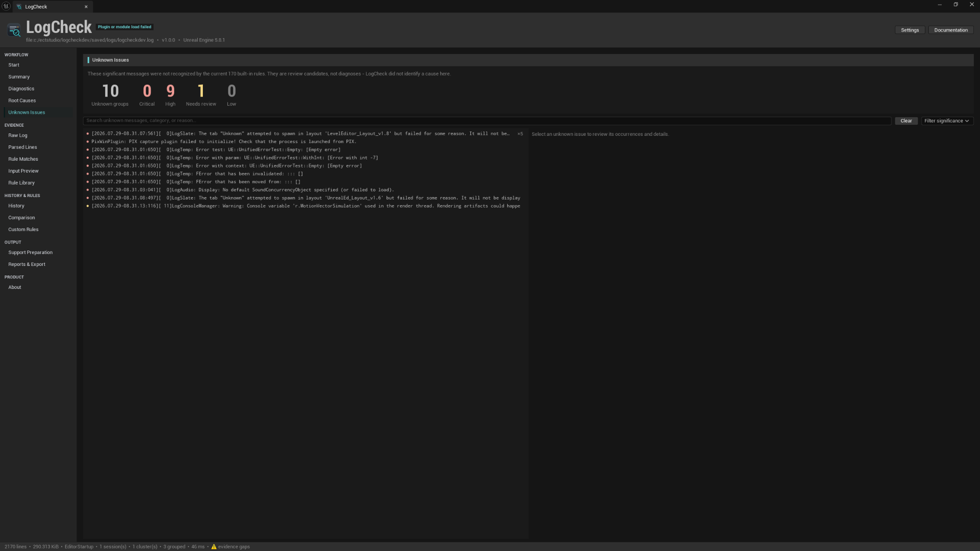Close the LogCheck tab

tap(86, 7)
